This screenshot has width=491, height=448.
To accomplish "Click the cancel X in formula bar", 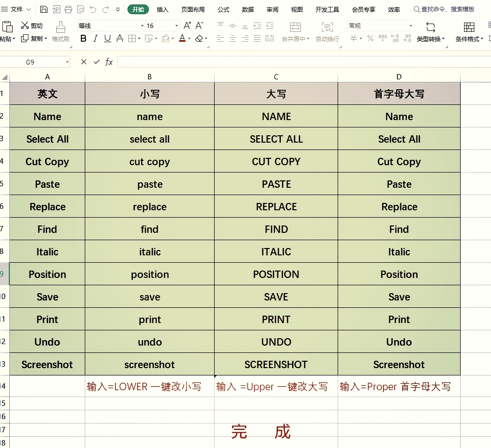I will pyautogui.click(x=84, y=62).
